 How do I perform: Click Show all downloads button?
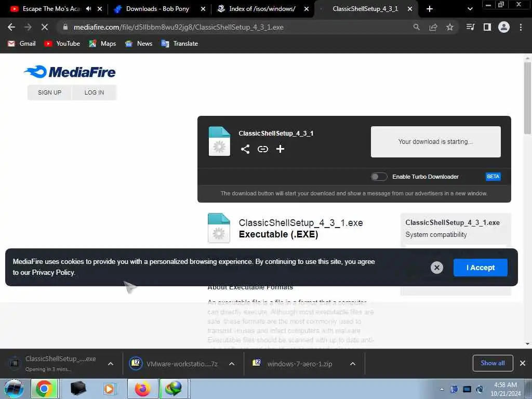coord(493,363)
